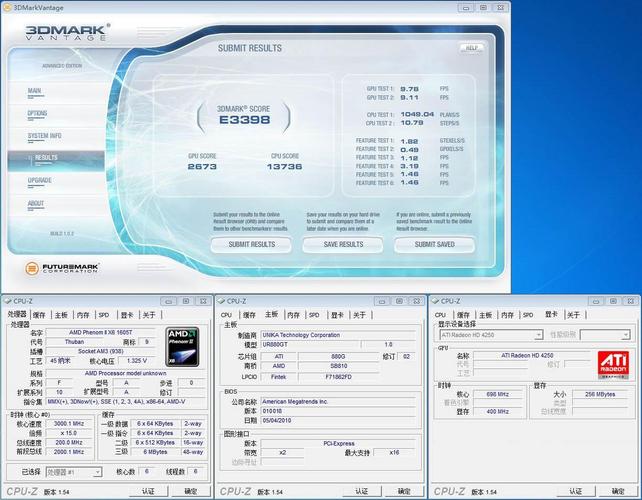The height and width of the screenshot is (500, 642).
Task: Go to SYSTEM INFO in 3DMark
Action: coord(44,136)
